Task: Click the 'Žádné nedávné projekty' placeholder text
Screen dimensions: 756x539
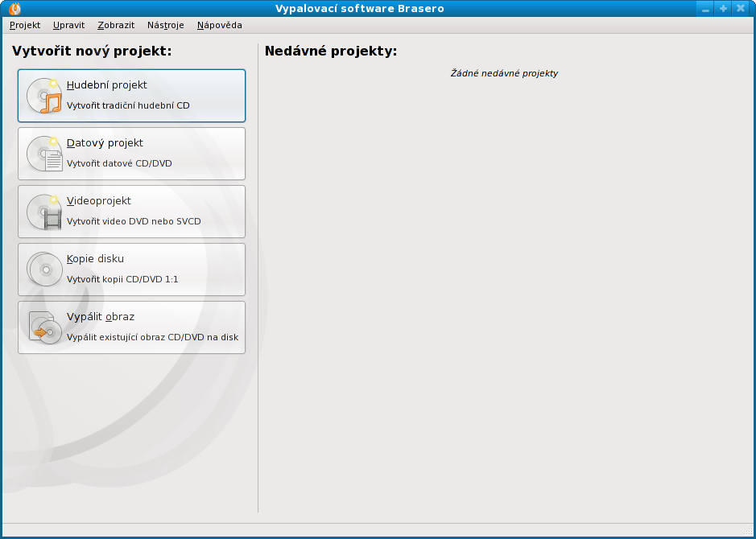Action: (x=504, y=73)
